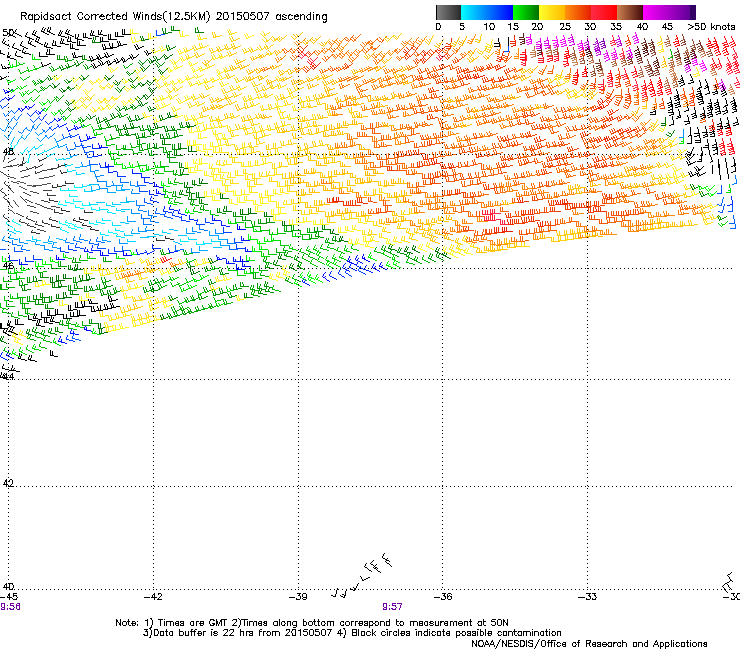The width and height of the screenshot is (740, 650).
Task: Click the orange 25-30 knots color segment
Action: coord(578,12)
